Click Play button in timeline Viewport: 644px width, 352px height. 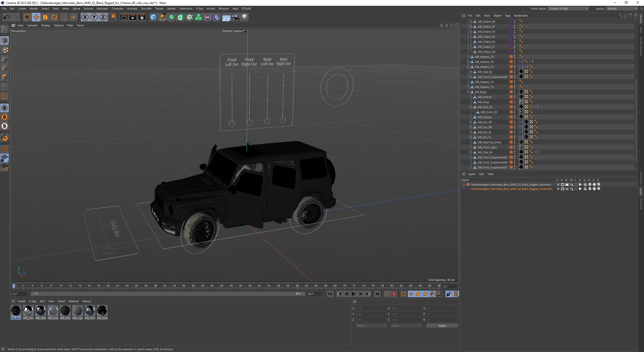click(x=354, y=294)
